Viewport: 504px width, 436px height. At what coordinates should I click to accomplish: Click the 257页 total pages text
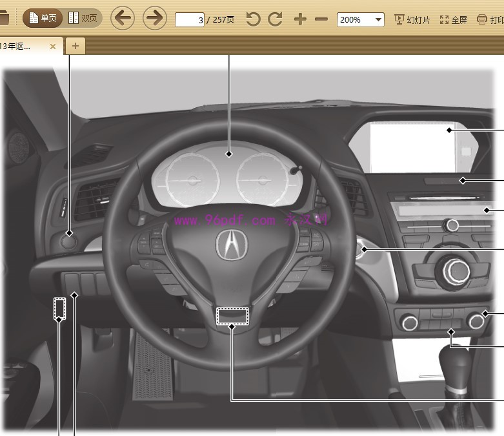click(x=223, y=20)
